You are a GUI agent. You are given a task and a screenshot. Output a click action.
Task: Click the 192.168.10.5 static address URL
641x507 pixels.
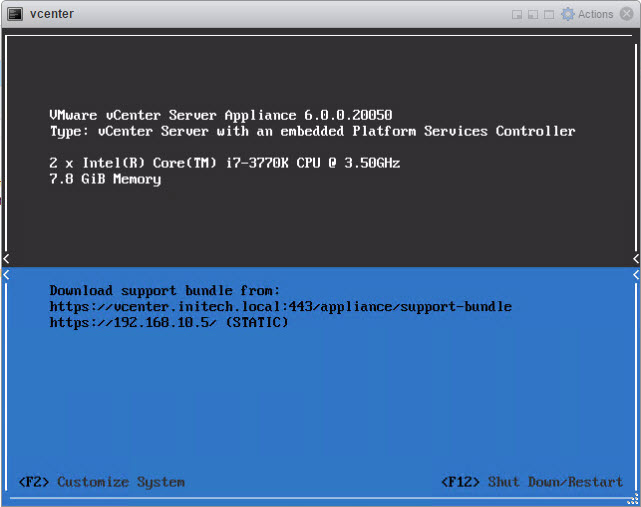click(x=168, y=323)
